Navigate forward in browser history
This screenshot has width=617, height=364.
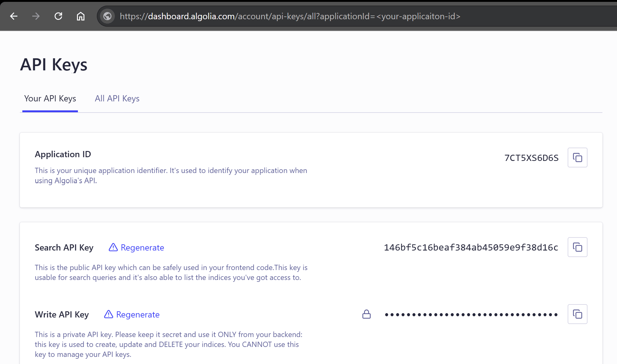point(36,16)
